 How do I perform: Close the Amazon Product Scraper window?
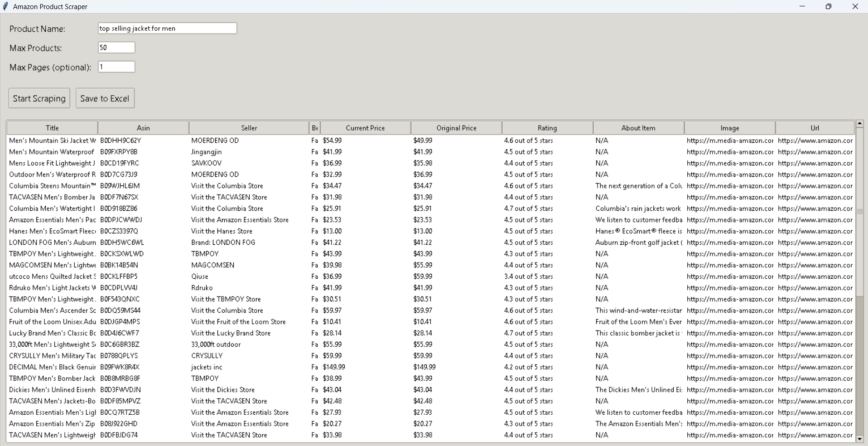pos(855,6)
